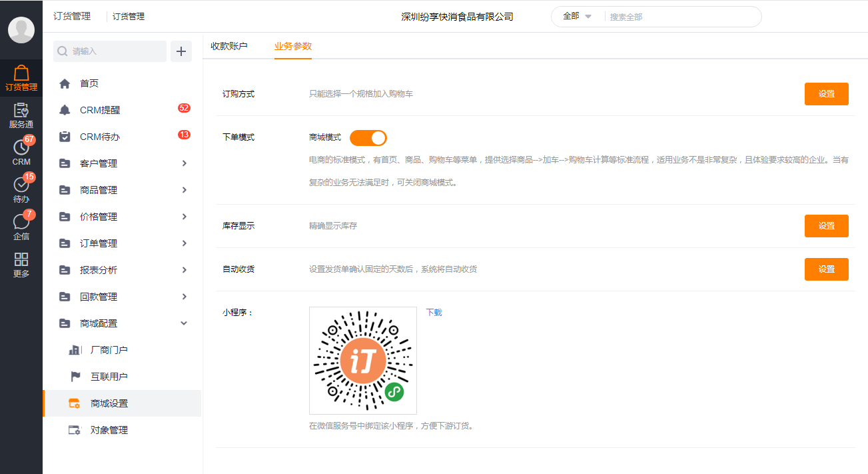
Task: Expand the 报表分析 chevron
Action: click(185, 270)
